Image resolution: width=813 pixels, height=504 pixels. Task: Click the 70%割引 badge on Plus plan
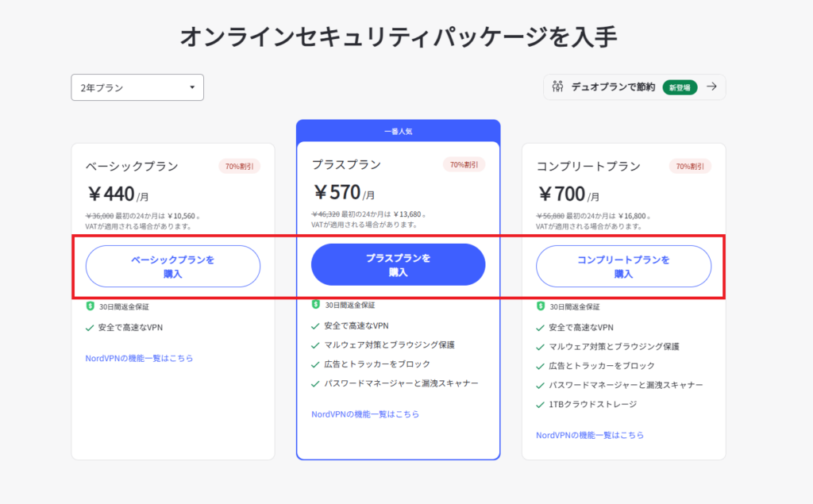(464, 165)
